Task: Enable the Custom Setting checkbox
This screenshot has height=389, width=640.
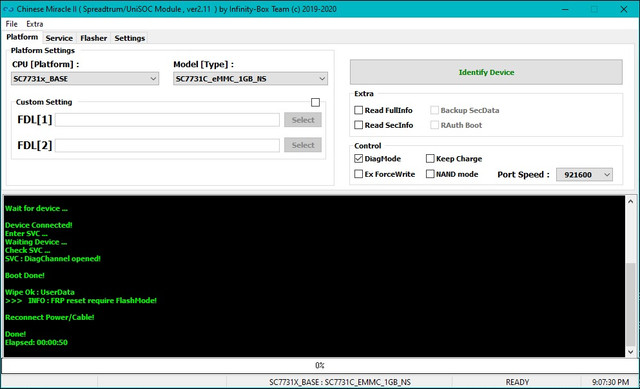Action: (x=315, y=102)
